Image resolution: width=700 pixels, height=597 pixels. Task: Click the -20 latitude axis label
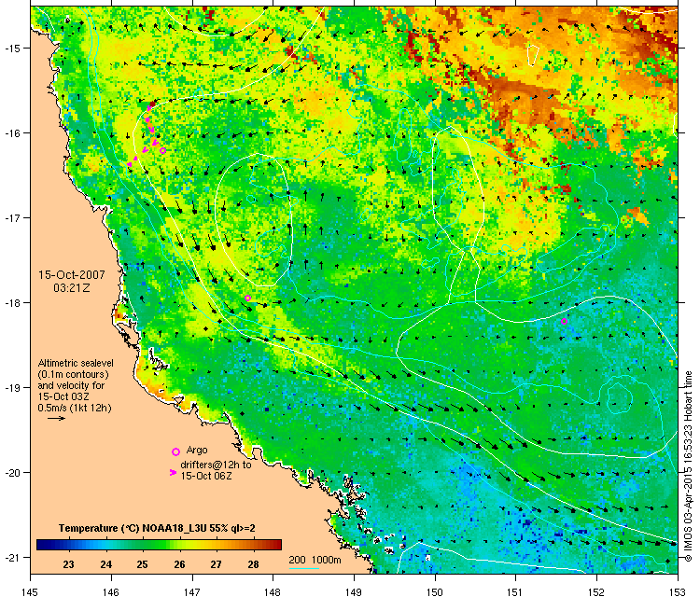[12, 473]
